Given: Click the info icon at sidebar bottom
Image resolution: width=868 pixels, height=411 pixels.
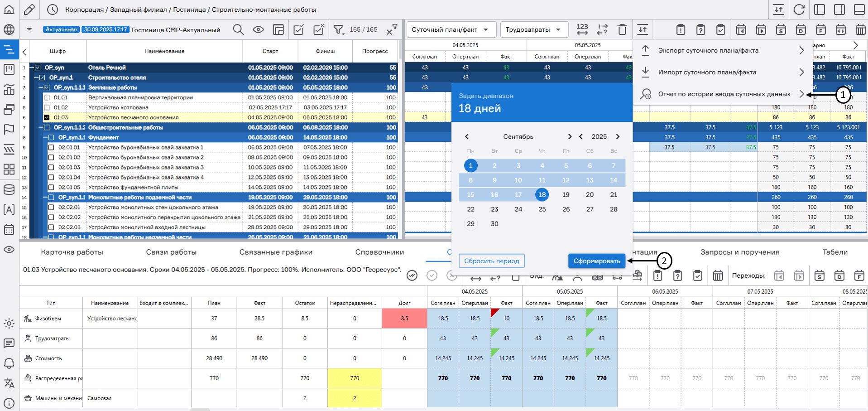Looking at the screenshot, I should (x=9, y=403).
